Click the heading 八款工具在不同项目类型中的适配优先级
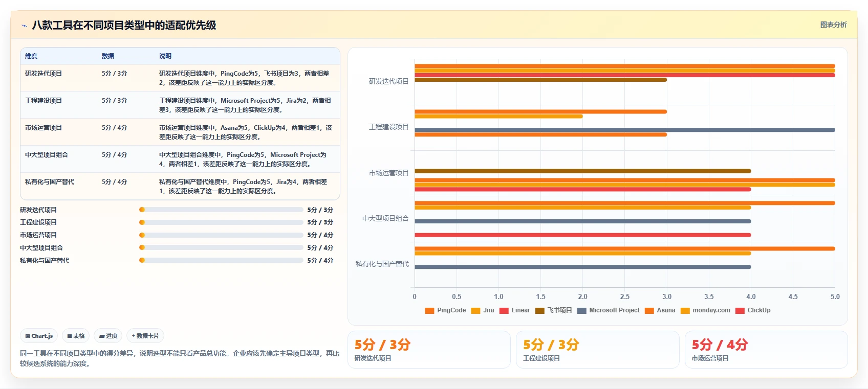Image resolution: width=868 pixels, height=389 pixels. (124, 25)
